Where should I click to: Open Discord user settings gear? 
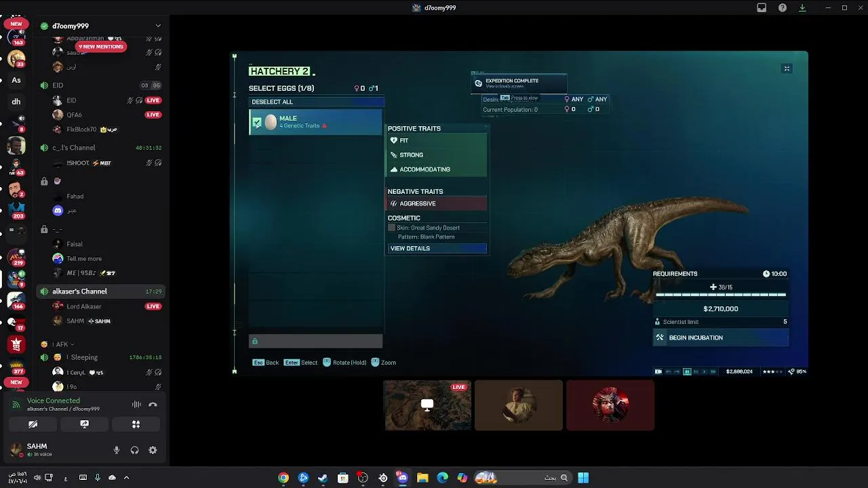tap(153, 450)
